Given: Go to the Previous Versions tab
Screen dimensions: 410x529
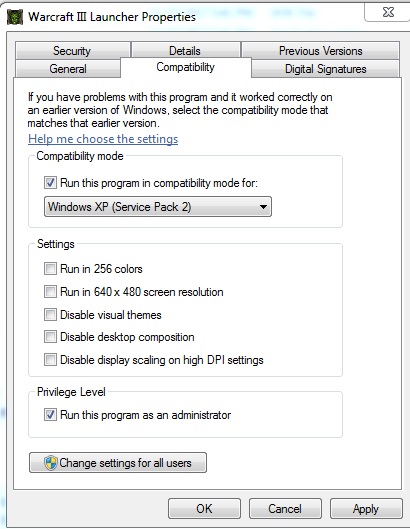Looking at the screenshot, I should tap(321, 51).
